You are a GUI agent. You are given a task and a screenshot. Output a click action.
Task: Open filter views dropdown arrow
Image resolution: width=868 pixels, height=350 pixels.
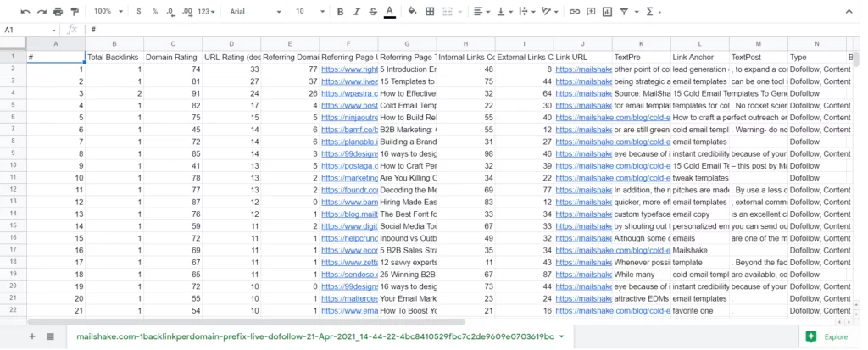[x=637, y=12]
